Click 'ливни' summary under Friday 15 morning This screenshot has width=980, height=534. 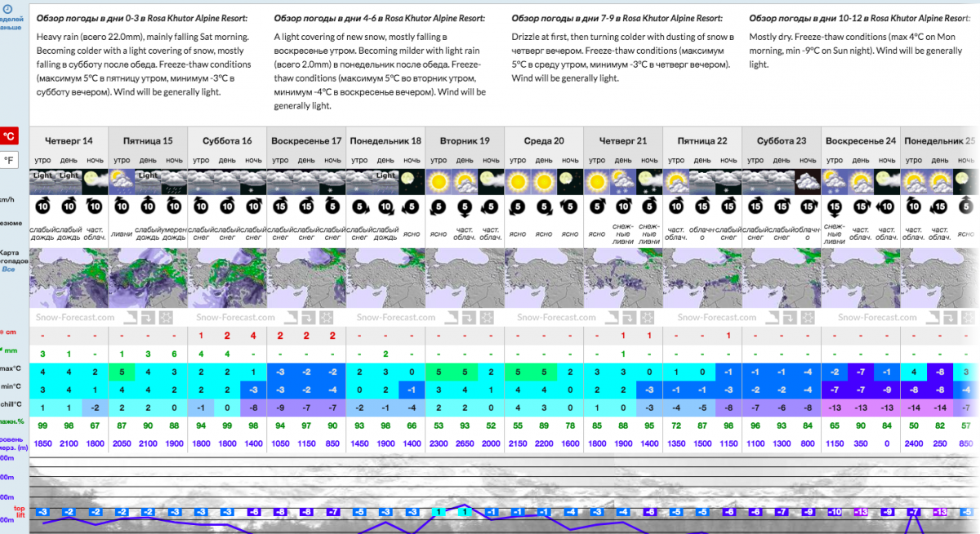click(122, 234)
